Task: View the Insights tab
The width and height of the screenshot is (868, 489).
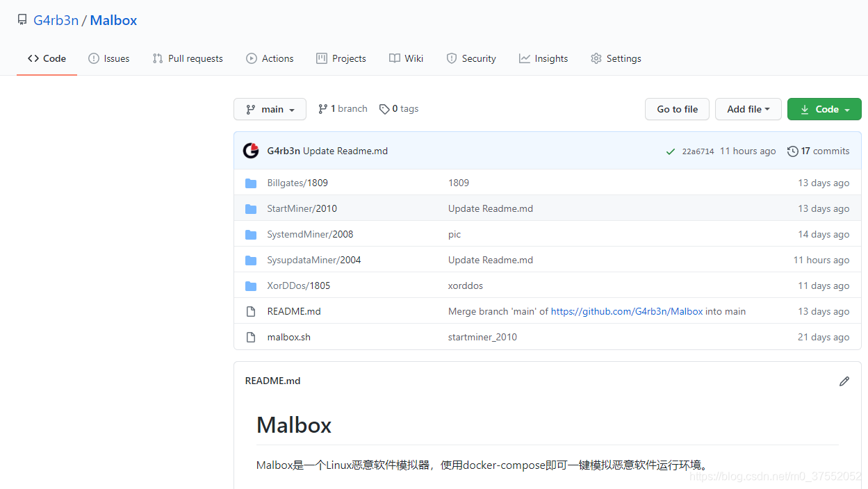Action: [543, 58]
